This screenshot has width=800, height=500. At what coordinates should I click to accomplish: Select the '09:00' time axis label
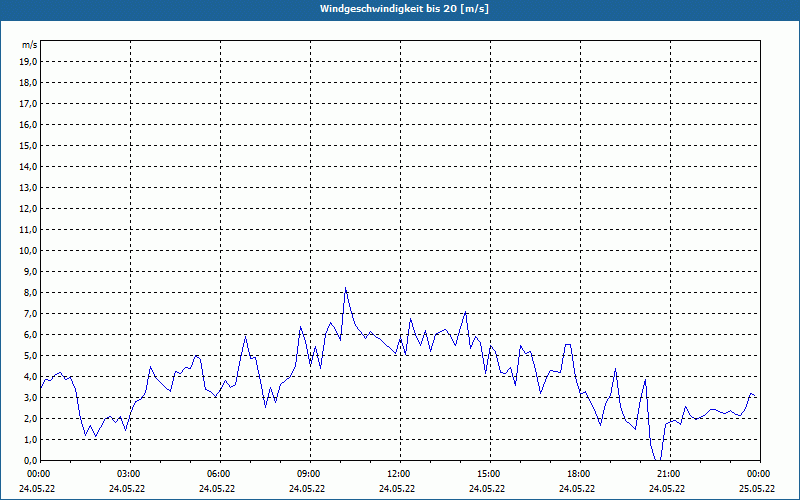click(x=310, y=474)
